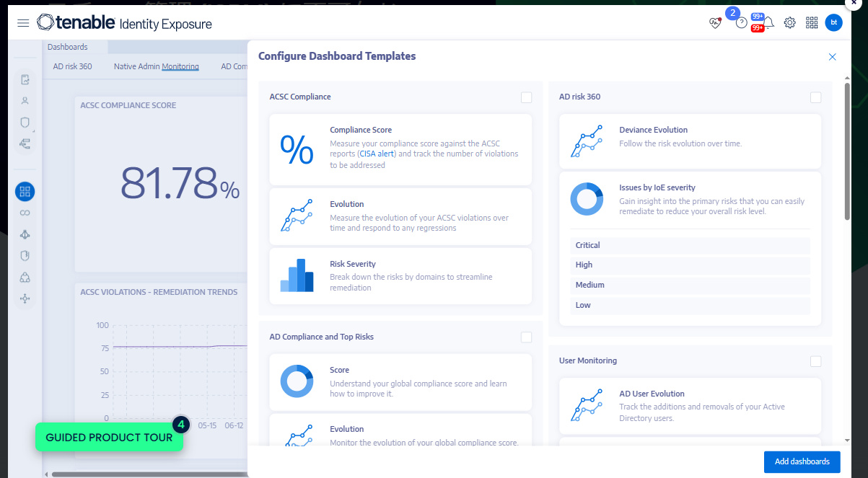This screenshot has width=868, height=478.
Task: Click the Tenable Identity Exposure logo
Action: coord(124,23)
